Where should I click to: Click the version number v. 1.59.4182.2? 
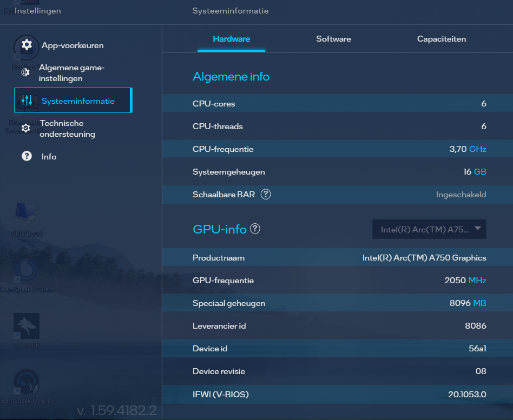point(117,410)
